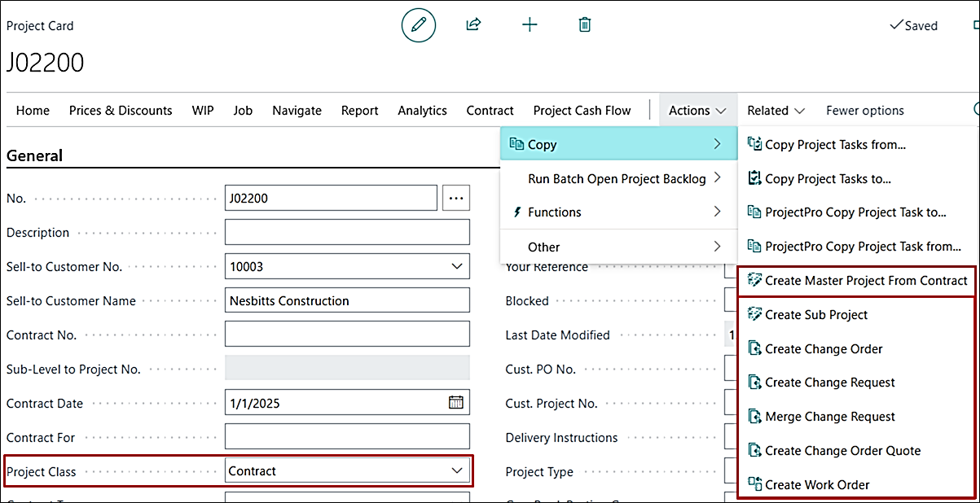The width and height of the screenshot is (980, 503).
Task: Click the ellipsis button beside No. field
Action: point(456,198)
